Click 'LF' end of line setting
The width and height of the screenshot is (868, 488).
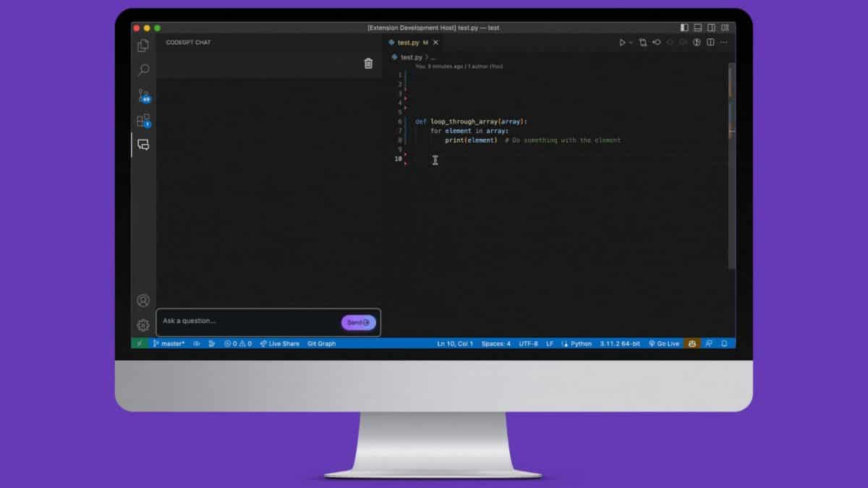coord(550,343)
